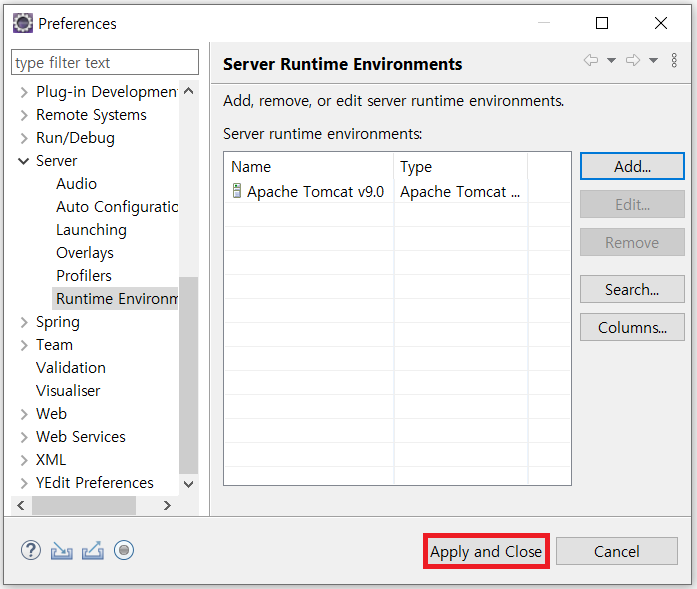This screenshot has width=697, height=589.
Task: Click the Remove button
Action: [632, 242]
